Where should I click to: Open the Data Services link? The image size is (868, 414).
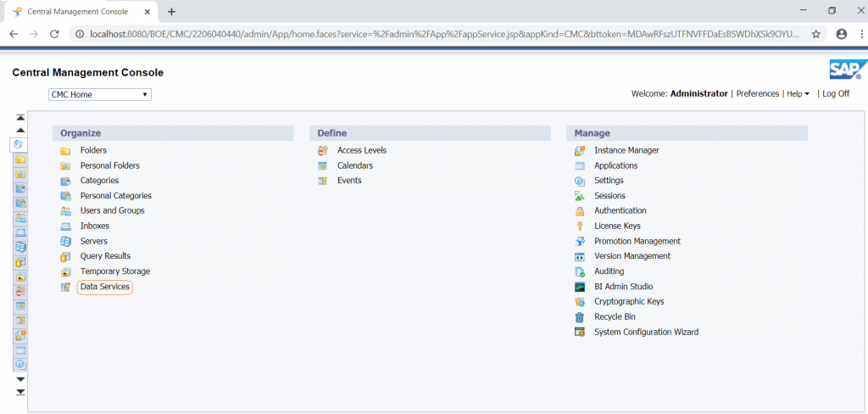(104, 287)
